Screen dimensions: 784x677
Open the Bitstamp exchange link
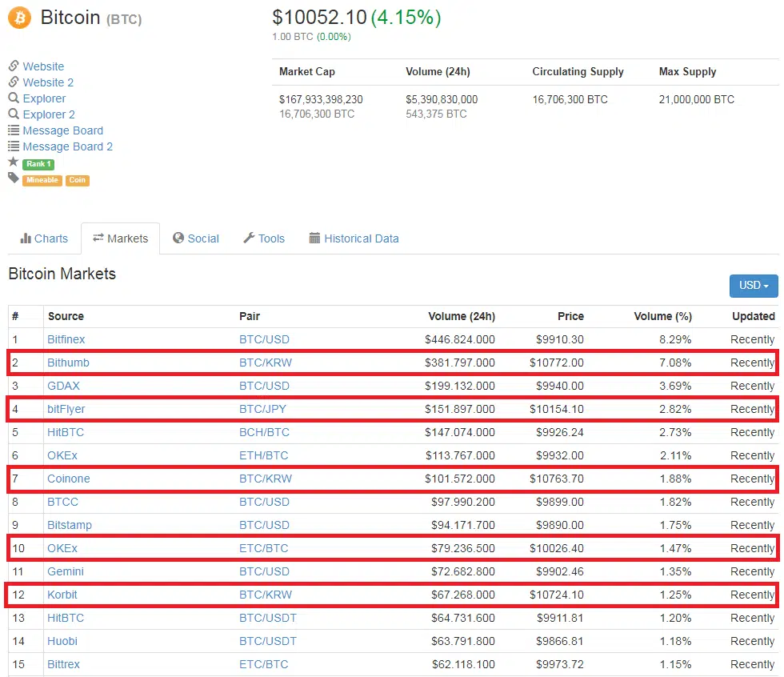[x=70, y=525]
